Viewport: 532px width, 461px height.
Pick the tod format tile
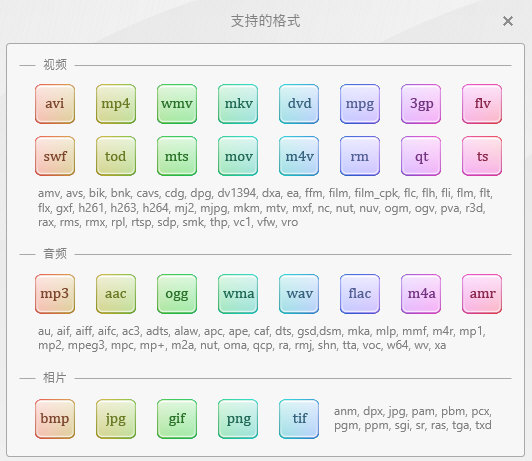click(116, 156)
